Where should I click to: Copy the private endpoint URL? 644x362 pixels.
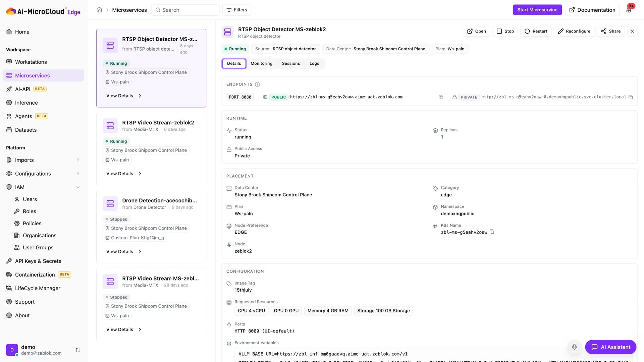[x=631, y=97]
